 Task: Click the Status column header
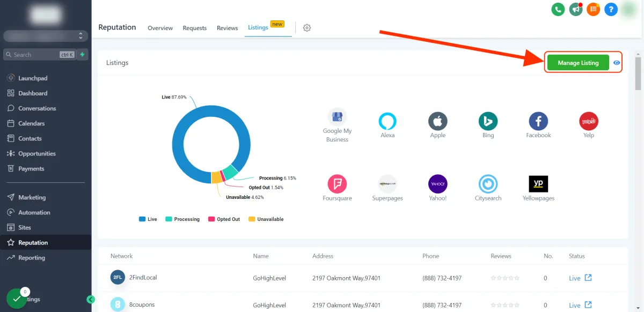[577, 256]
